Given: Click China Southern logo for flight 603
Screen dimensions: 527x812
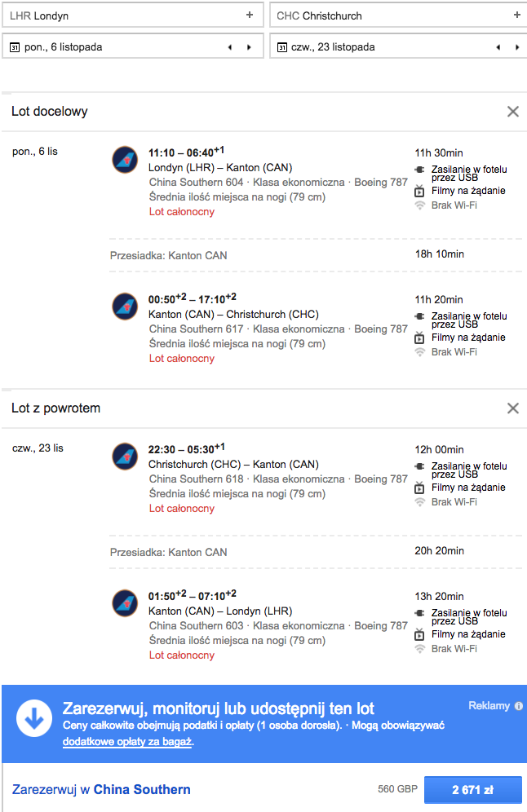Looking at the screenshot, I should click(125, 602).
